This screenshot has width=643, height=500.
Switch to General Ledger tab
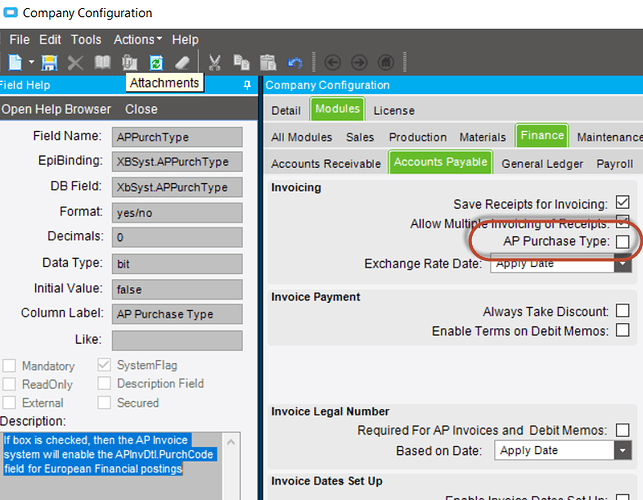(x=542, y=164)
